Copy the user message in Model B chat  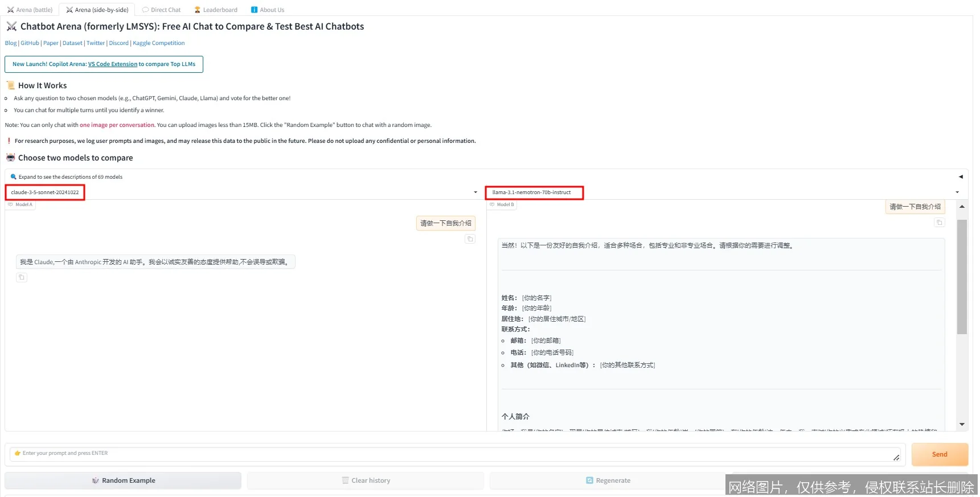coord(940,223)
